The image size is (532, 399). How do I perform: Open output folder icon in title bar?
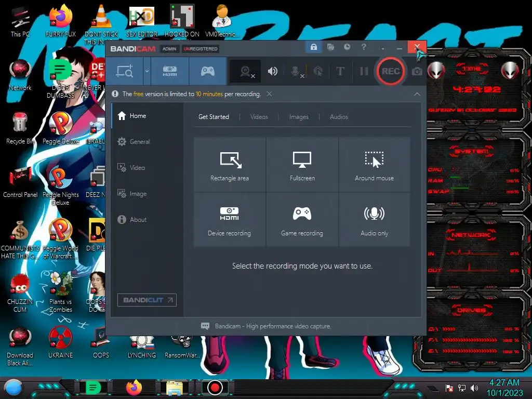click(x=330, y=47)
